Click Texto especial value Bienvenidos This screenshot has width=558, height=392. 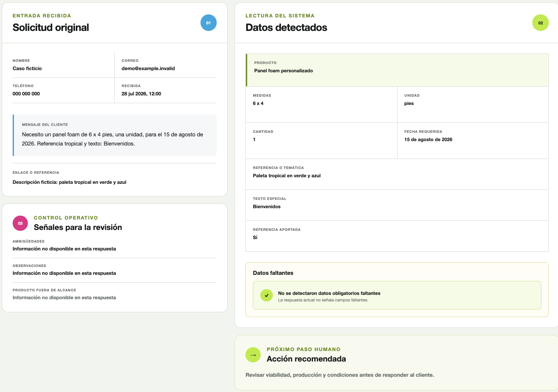tap(267, 207)
